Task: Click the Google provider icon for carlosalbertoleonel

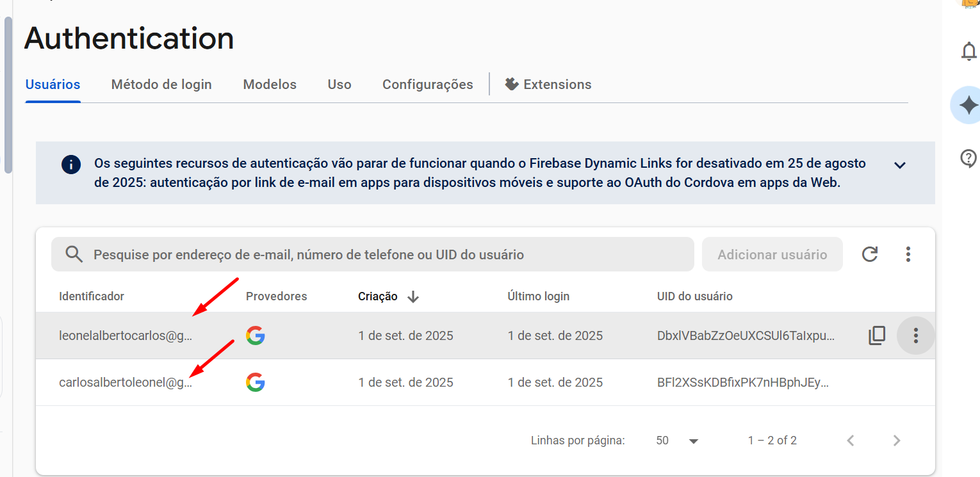Action: pos(256,382)
